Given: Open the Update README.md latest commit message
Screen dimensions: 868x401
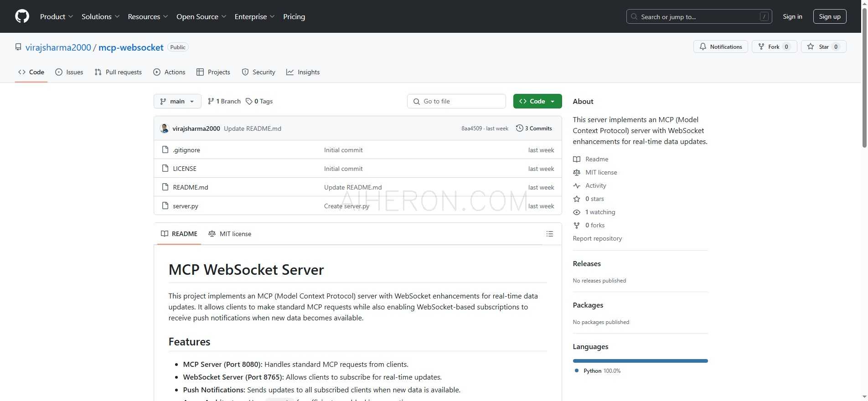Looking at the screenshot, I should [253, 129].
